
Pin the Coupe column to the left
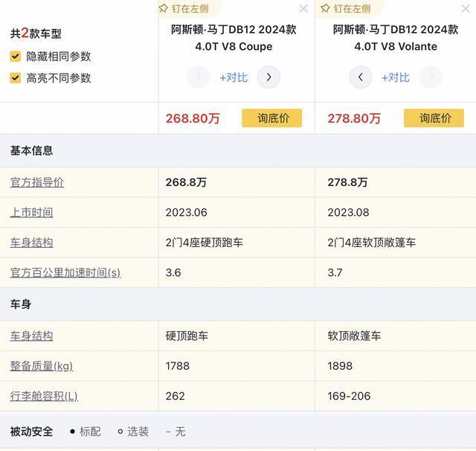click(184, 8)
